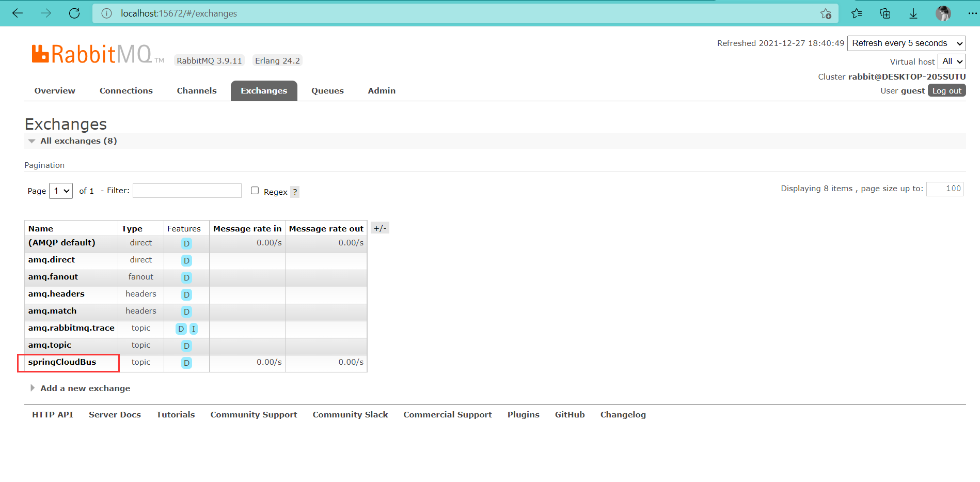Image resolution: width=980 pixels, height=482 pixels.
Task: Sort by the Name column header
Action: (41, 229)
